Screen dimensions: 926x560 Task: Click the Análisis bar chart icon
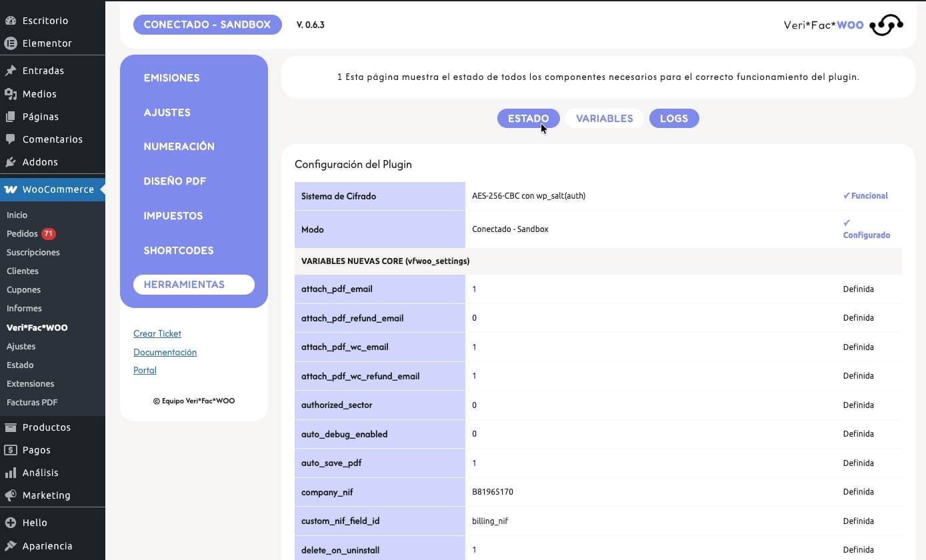point(11,473)
